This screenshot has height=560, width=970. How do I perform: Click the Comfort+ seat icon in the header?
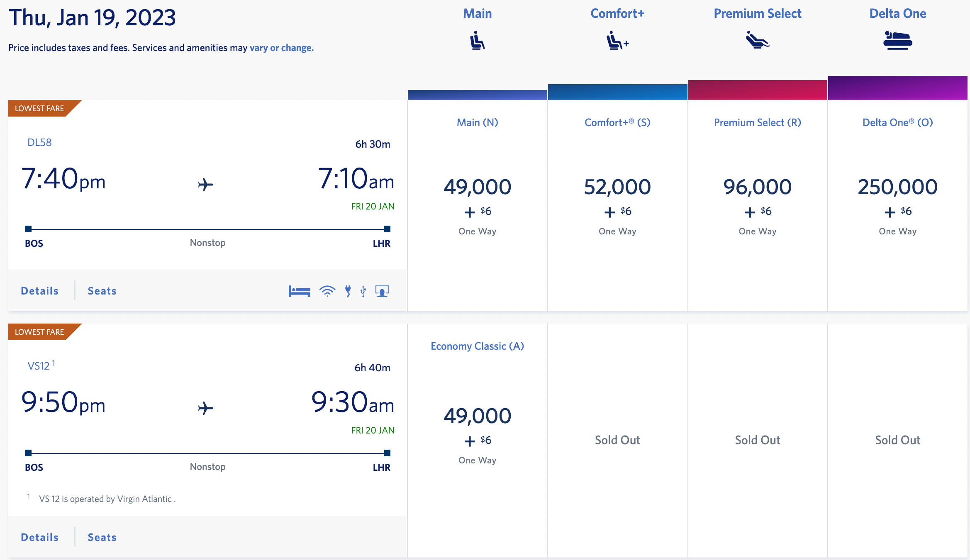click(616, 40)
